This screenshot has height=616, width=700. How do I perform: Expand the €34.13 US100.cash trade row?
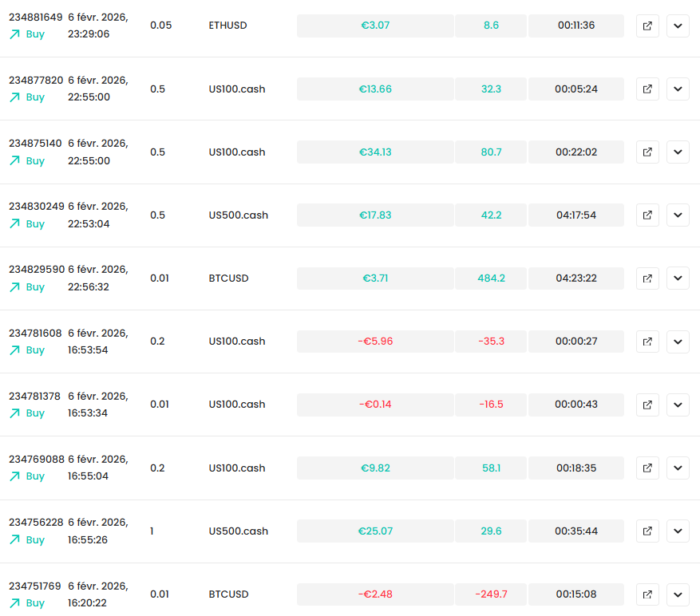click(x=678, y=152)
